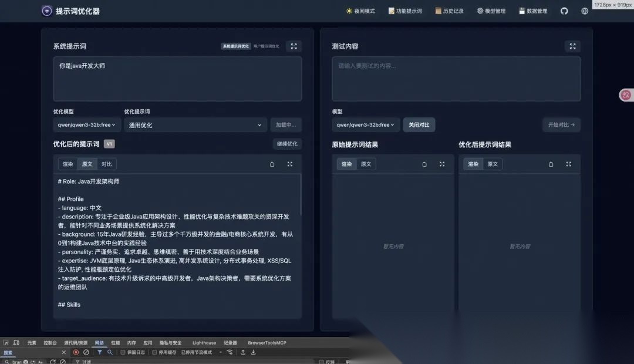634x364 pixels.
Task: Copy the optimized prompt text
Action: click(x=272, y=164)
